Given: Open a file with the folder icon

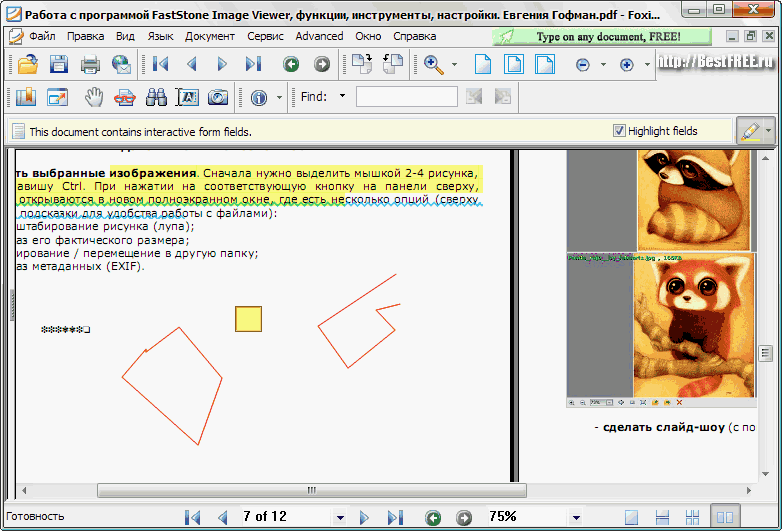Looking at the screenshot, I should pyautogui.click(x=27, y=64).
